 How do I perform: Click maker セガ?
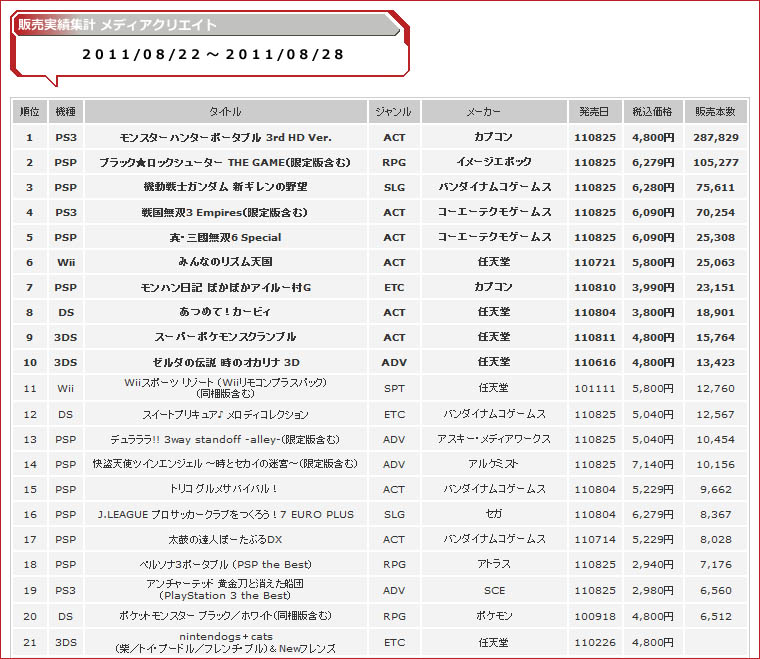click(494, 514)
